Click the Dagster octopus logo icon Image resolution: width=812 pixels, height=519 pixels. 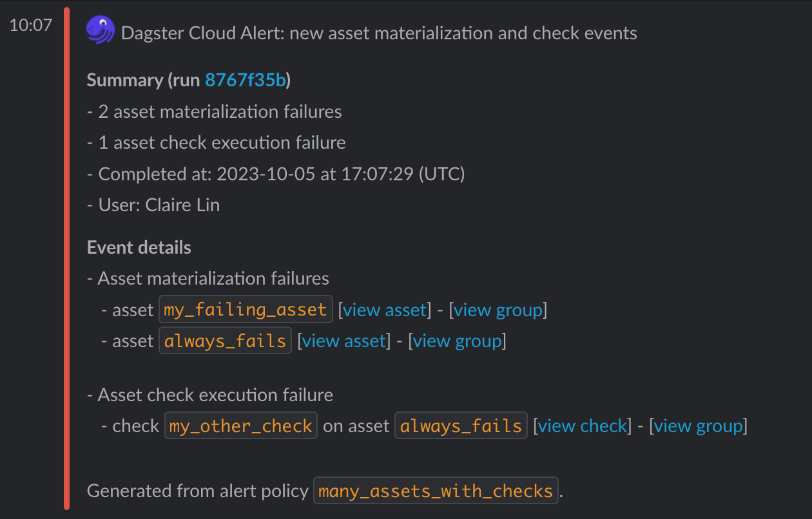pyautogui.click(x=101, y=30)
